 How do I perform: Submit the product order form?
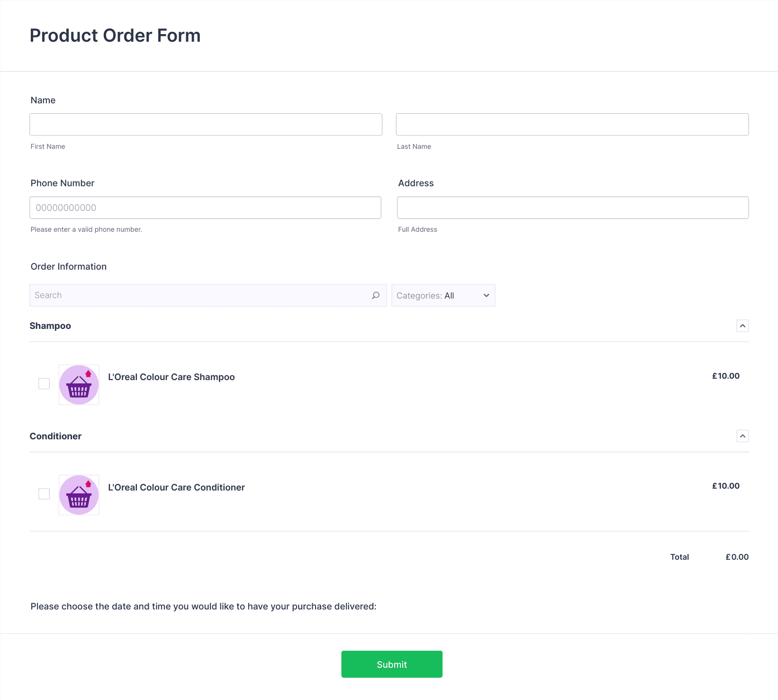tap(392, 664)
